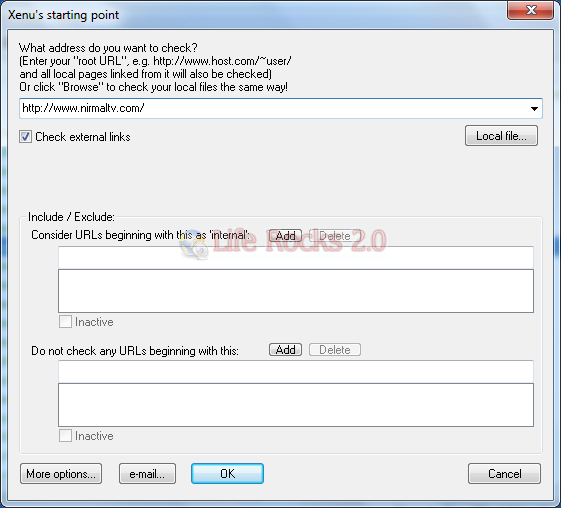561x508 pixels.
Task: Toggle Inactive checkbox under internal URLs list
Action: pyautogui.click(x=65, y=322)
